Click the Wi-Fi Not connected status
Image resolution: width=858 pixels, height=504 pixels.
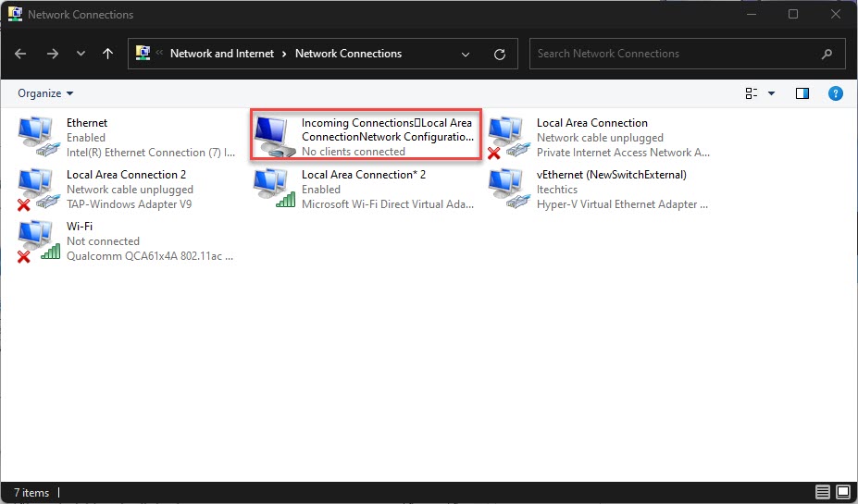pyautogui.click(x=103, y=241)
